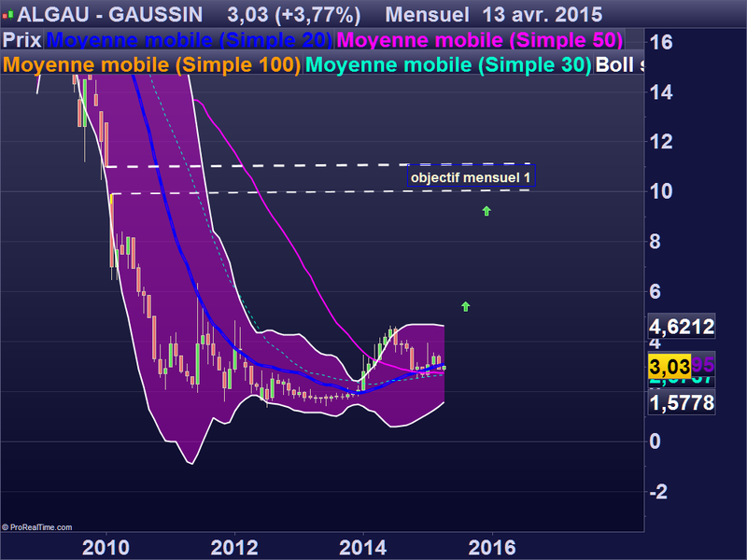
Task: Click the upper green arrow near 10
Action: [x=486, y=211]
